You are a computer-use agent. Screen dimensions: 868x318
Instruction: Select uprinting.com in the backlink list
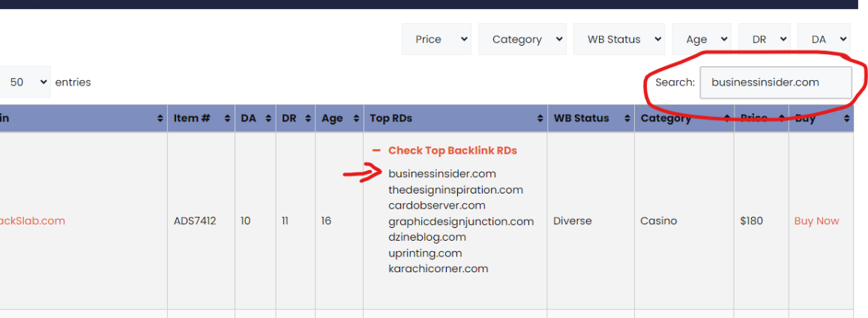pos(425,253)
